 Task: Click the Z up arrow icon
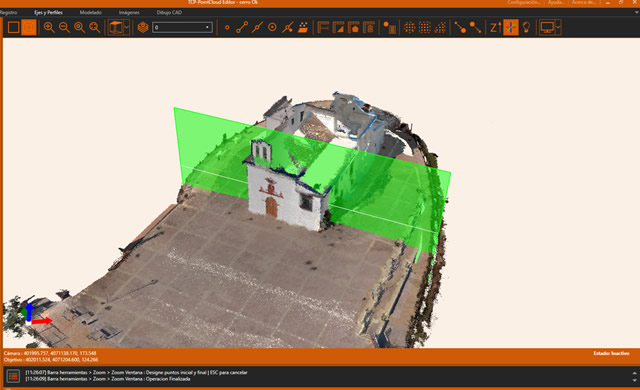click(496, 27)
